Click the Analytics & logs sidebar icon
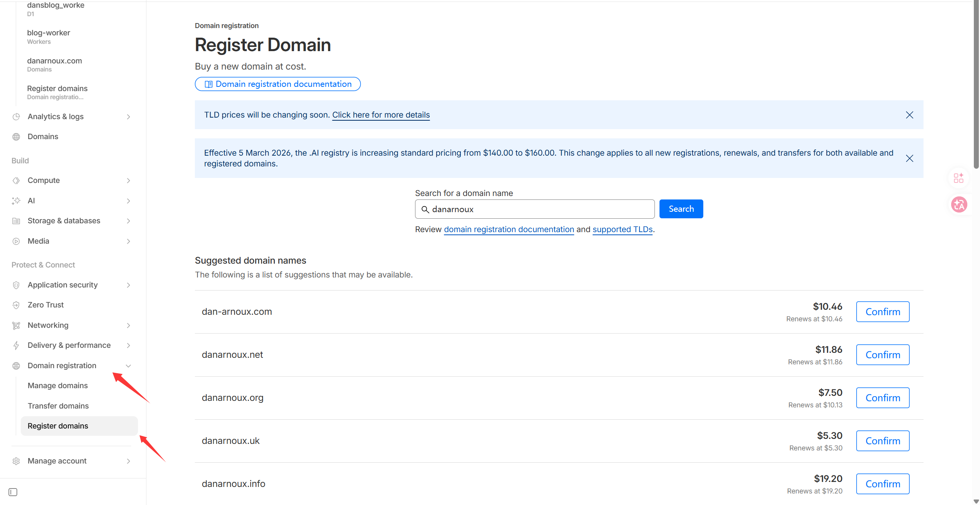The image size is (980, 505). click(16, 116)
